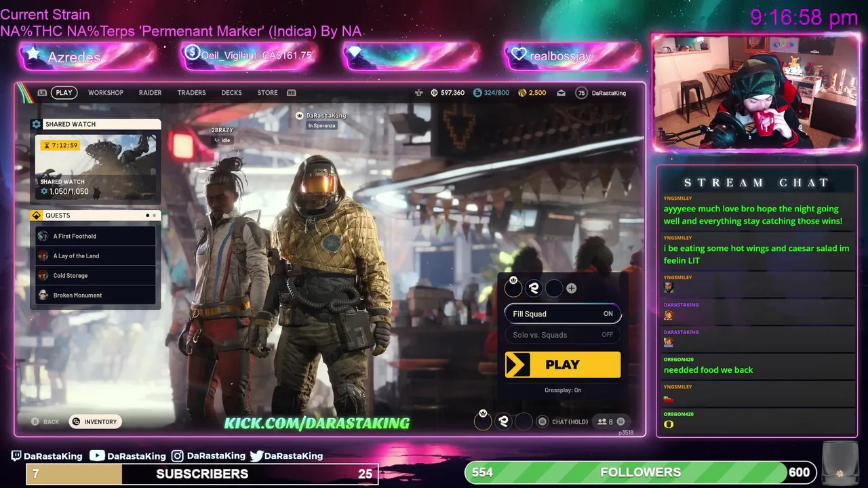Click the B icon beside Back

[x=35, y=422]
